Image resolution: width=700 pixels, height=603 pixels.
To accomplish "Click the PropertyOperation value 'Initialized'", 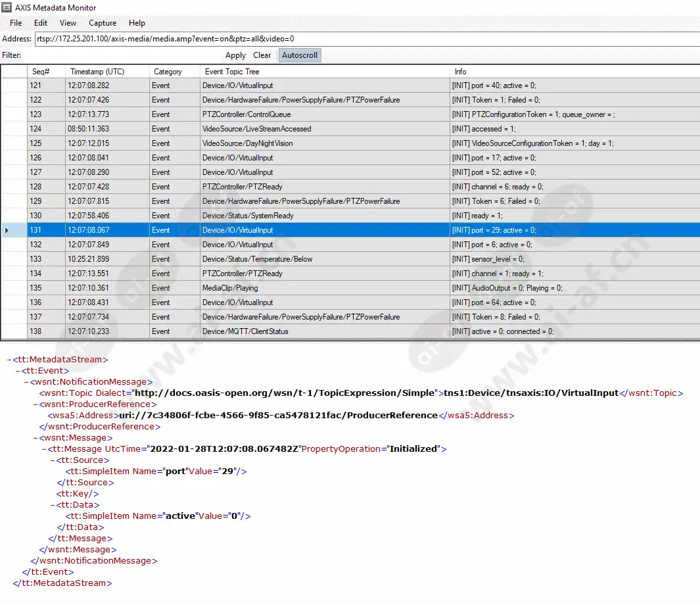I will pyautogui.click(x=413, y=449).
